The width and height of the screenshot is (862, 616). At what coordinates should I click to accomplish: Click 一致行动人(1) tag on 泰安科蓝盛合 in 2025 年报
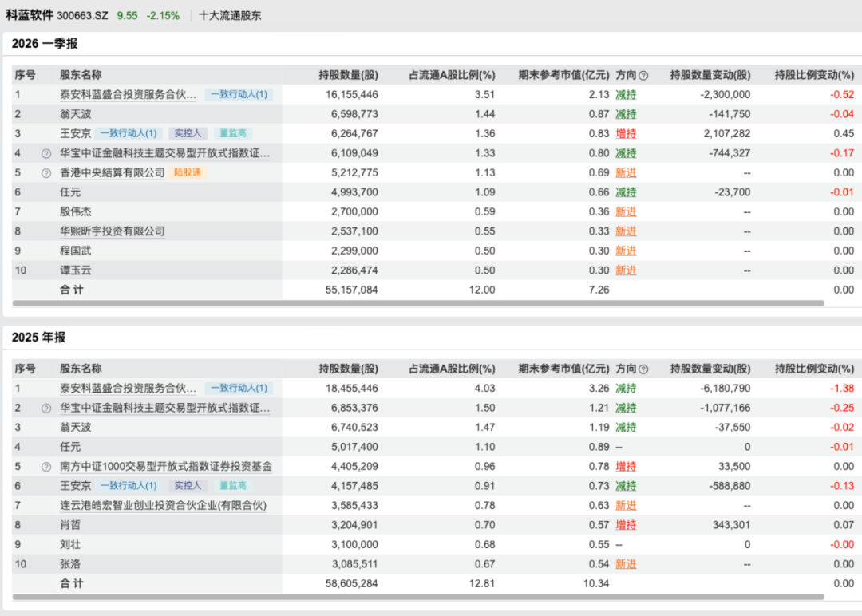[x=239, y=389]
